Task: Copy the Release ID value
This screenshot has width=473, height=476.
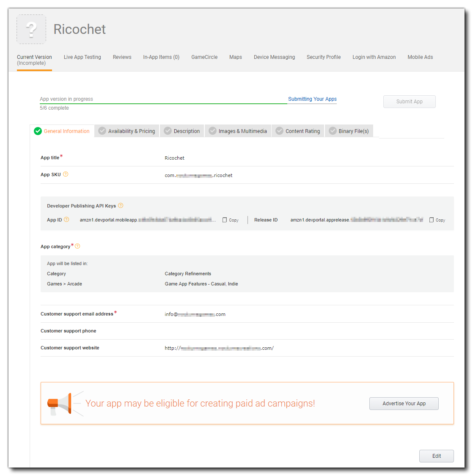Action: (437, 220)
